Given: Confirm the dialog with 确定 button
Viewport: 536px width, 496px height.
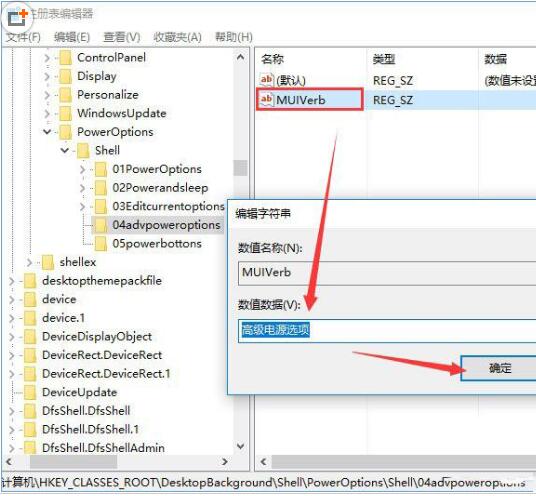Looking at the screenshot, I should pyautogui.click(x=498, y=368).
